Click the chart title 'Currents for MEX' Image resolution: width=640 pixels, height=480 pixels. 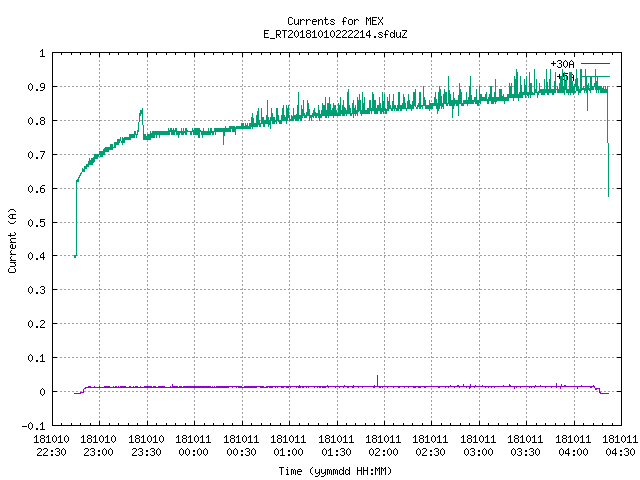pyautogui.click(x=335, y=21)
